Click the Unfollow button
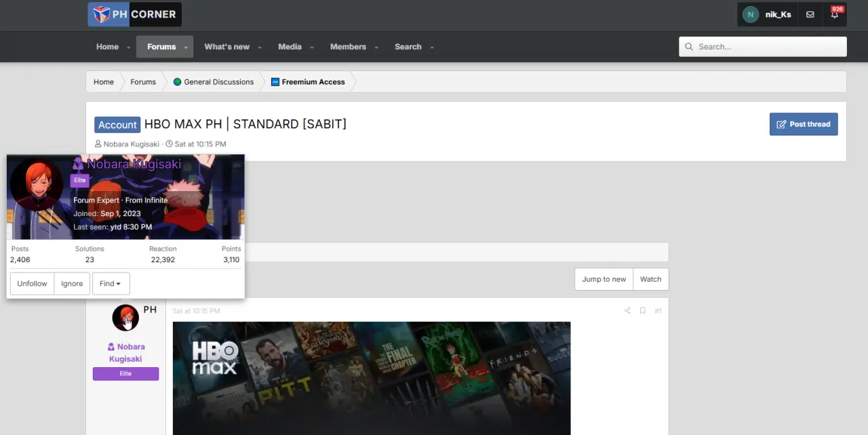This screenshot has width=868, height=435. 32,284
